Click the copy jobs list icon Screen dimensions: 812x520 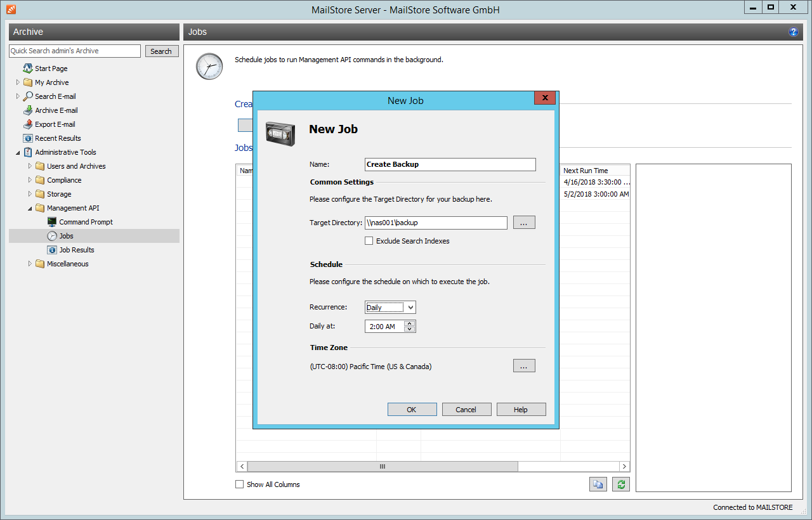pos(598,484)
